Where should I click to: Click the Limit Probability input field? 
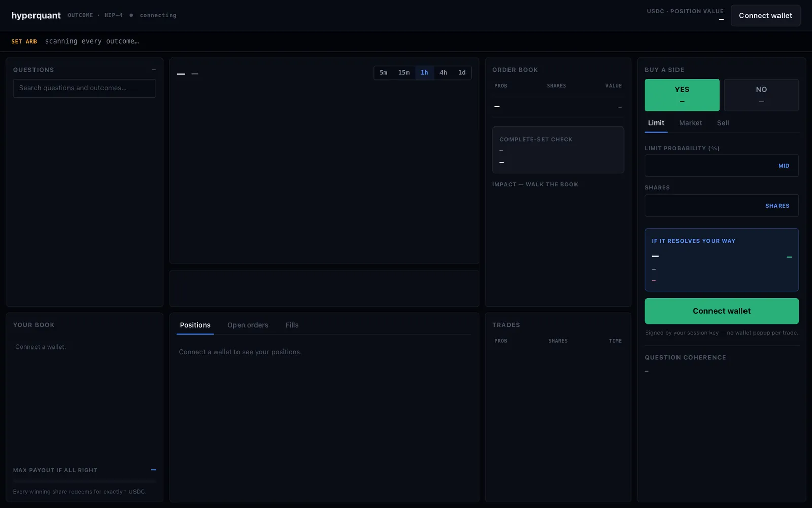721,166
